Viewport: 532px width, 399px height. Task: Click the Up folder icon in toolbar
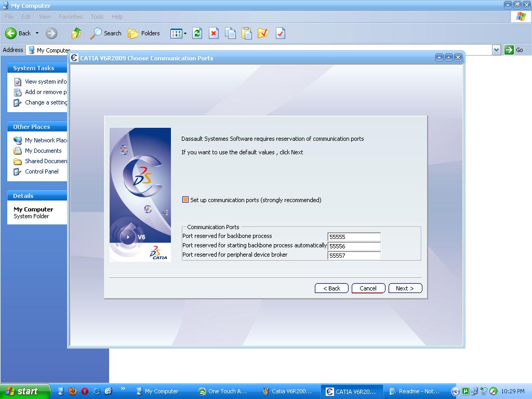[76, 33]
